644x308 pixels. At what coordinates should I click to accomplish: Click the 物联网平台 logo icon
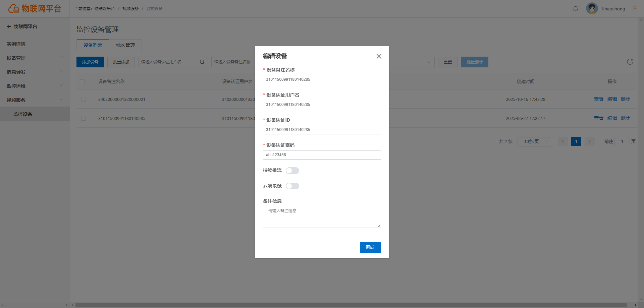click(x=14, y=8)
